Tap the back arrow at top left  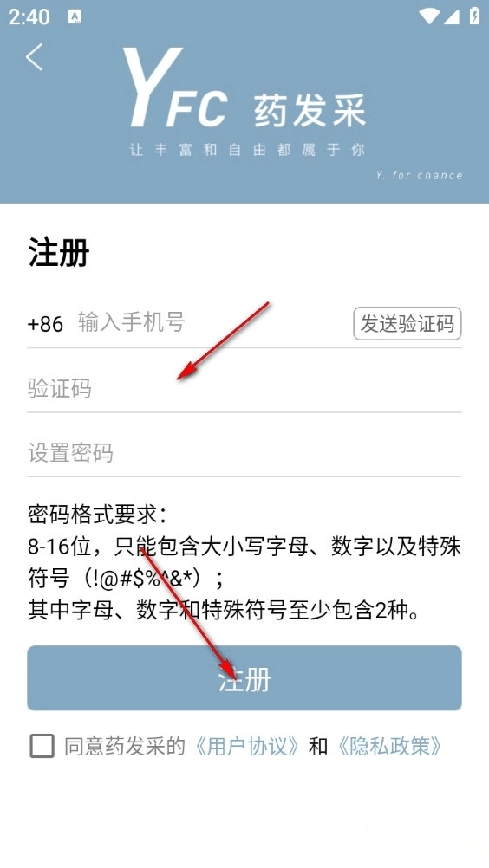coord(34,57)
